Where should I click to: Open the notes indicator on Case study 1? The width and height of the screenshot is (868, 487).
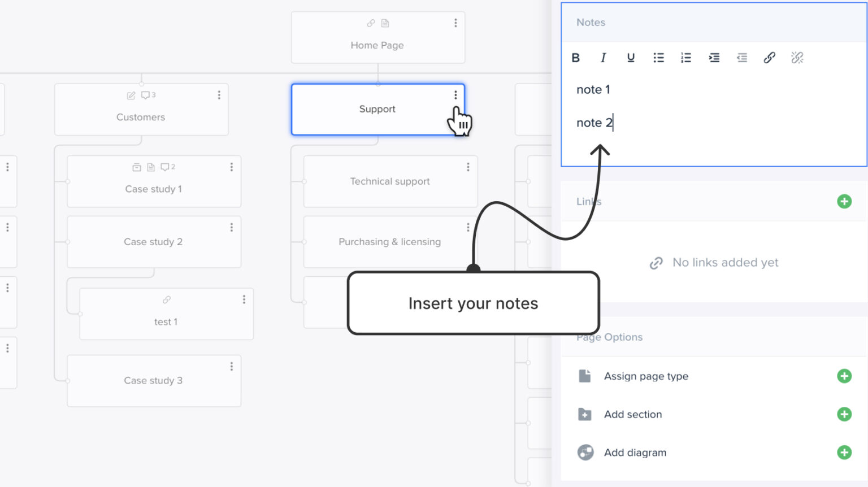150,167
